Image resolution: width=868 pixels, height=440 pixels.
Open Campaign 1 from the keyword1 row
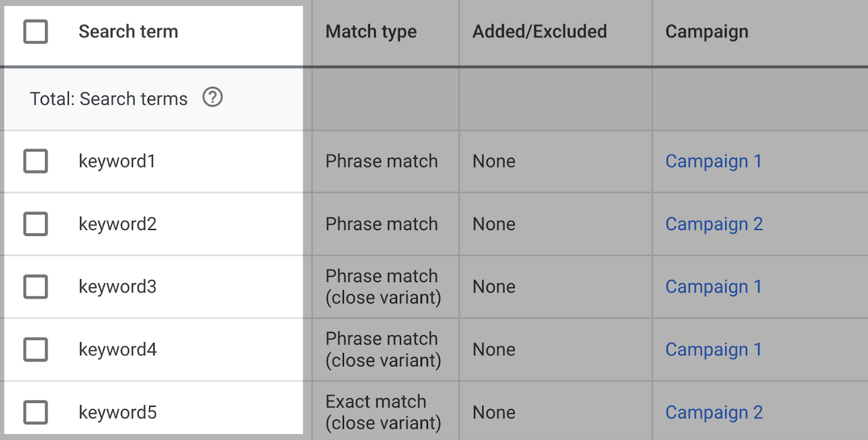(x=713, y=161)
